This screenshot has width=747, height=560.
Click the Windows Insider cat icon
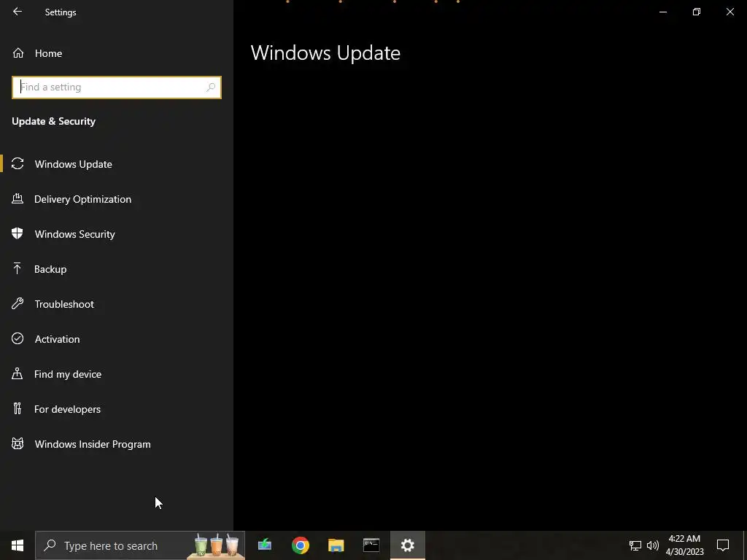tap(18, 444)
